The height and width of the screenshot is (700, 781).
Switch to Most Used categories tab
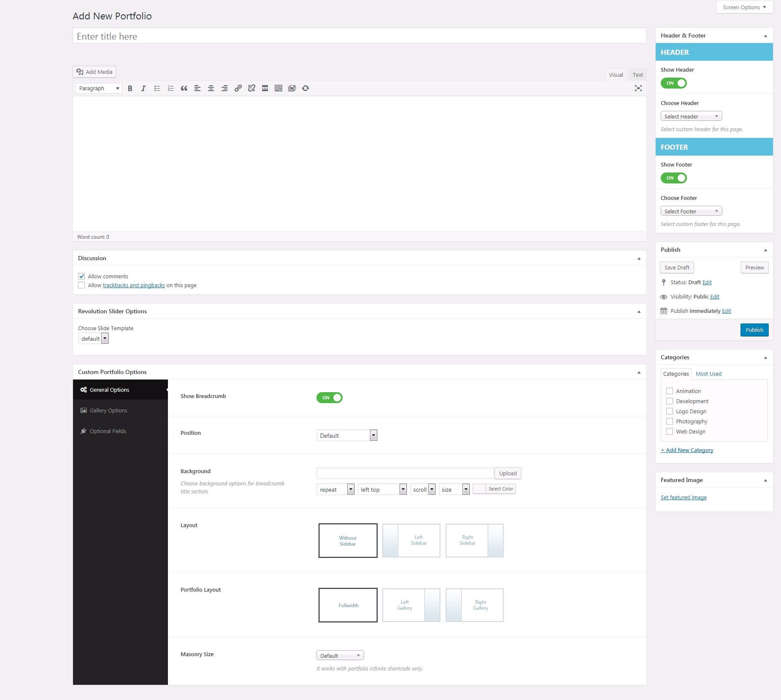click(x=708, y=374)
